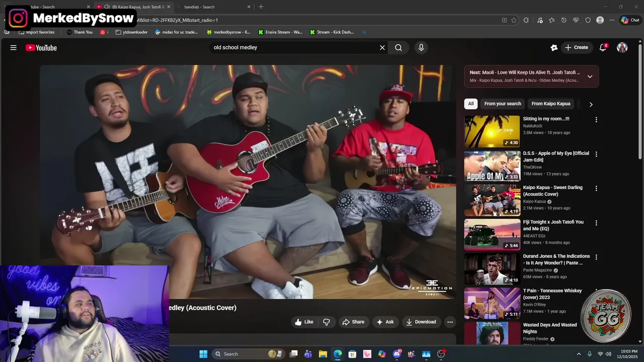Open Import favorites bookmark
Viewport: 644px width, 362px height.
[x=37, y=32]
